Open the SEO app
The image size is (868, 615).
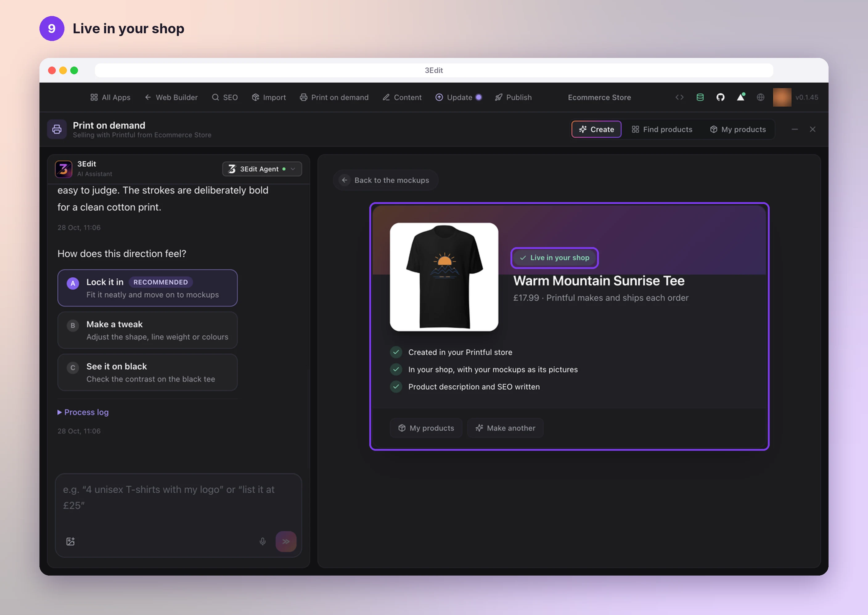pyautogui.click(x=225, y=97)
